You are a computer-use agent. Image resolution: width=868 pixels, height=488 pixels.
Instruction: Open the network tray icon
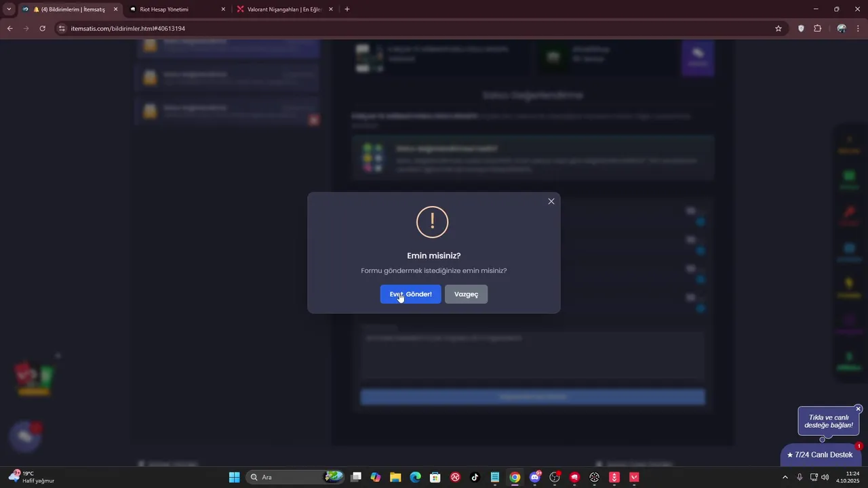[x=814, y=477]
